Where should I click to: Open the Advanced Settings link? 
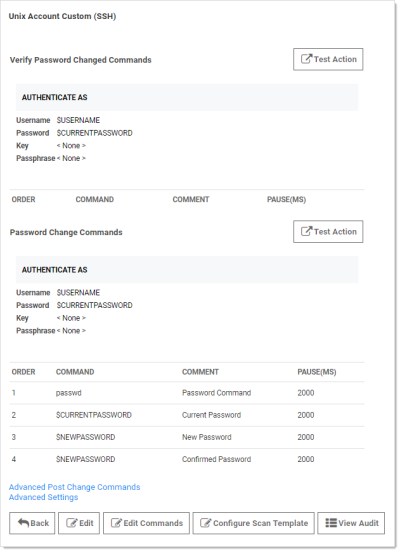[43, 497]
